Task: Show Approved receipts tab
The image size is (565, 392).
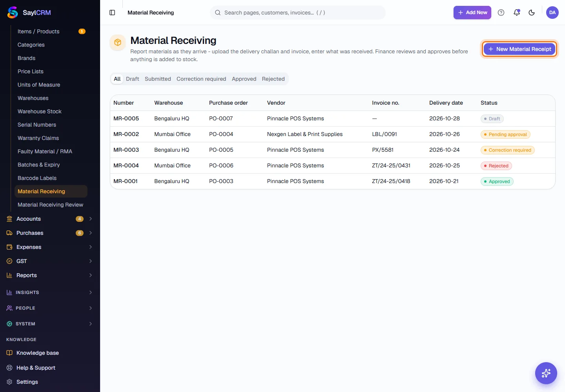Action: pyautogui.click(x=244, y=79)
